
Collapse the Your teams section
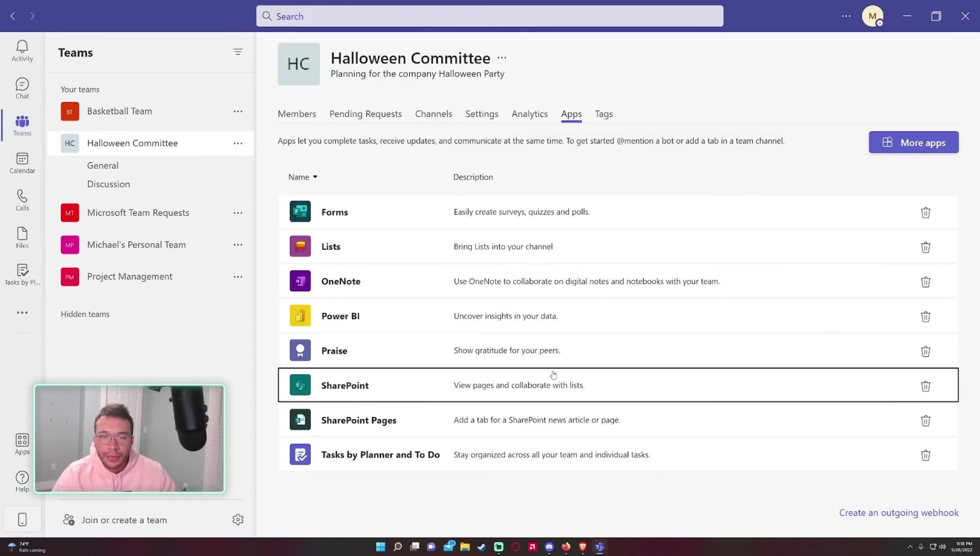click(x=80, y=89)
